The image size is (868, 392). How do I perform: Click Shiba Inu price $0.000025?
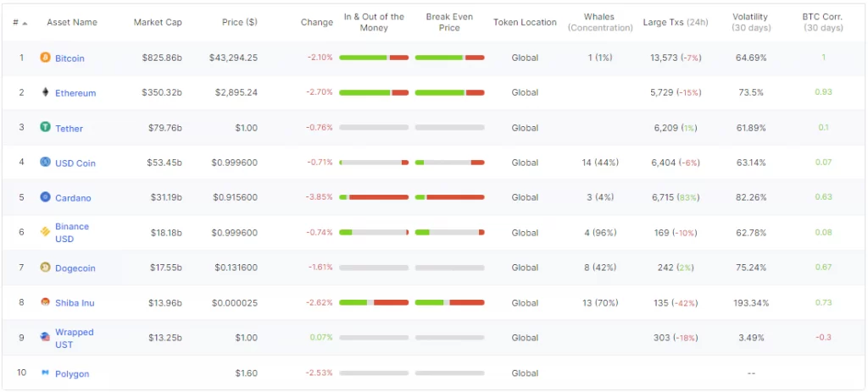click(x=235, y=302)
